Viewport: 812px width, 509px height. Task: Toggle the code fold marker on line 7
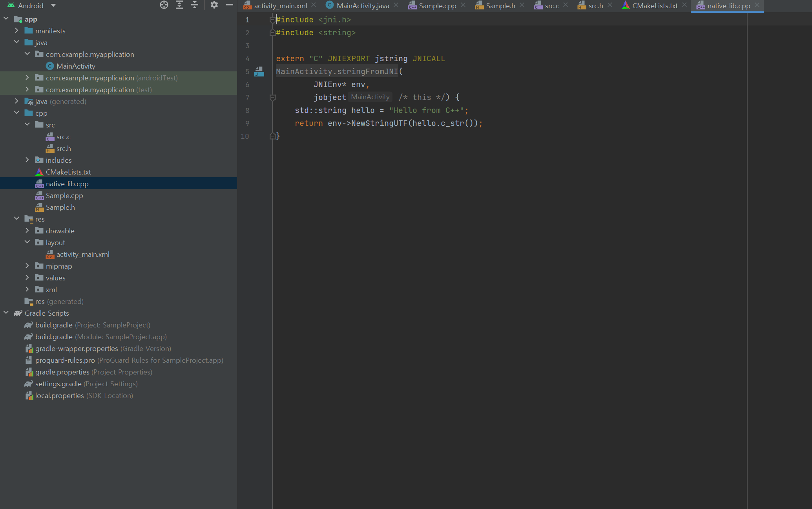coord(273,97)
